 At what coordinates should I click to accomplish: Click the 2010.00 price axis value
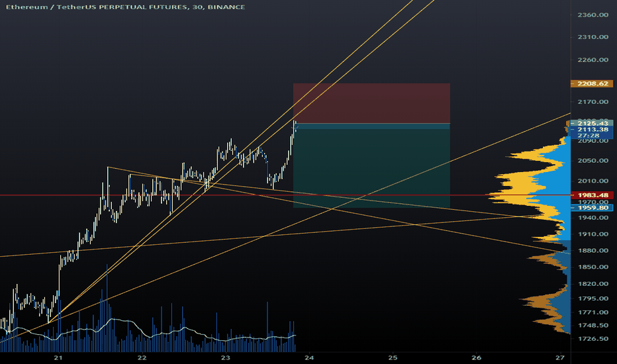tap(593, 181)
